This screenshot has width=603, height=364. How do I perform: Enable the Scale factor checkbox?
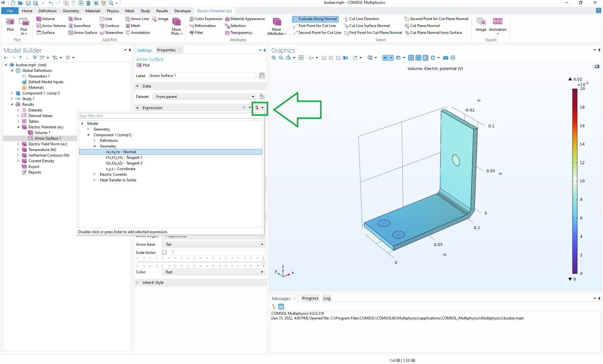164,252
